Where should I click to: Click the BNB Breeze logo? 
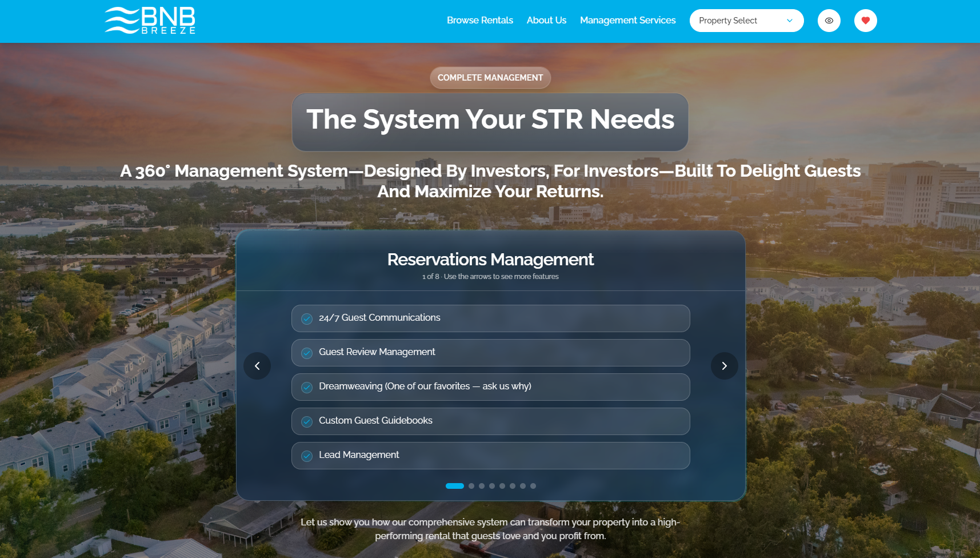coord(150,21)
